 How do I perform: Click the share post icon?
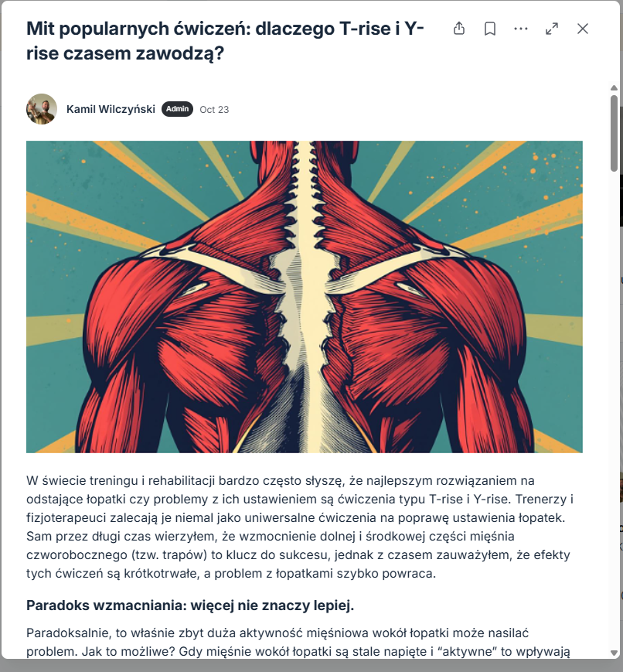pos(459,29)
